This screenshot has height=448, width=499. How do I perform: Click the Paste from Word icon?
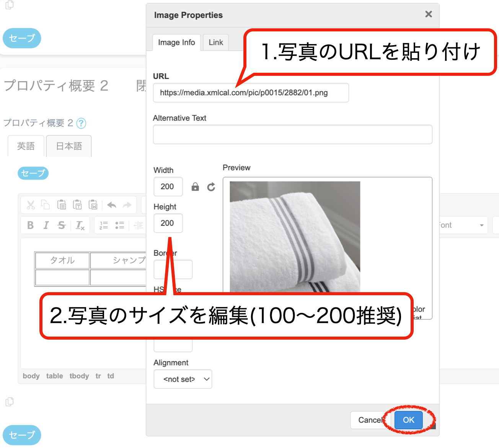coord(93,205)
